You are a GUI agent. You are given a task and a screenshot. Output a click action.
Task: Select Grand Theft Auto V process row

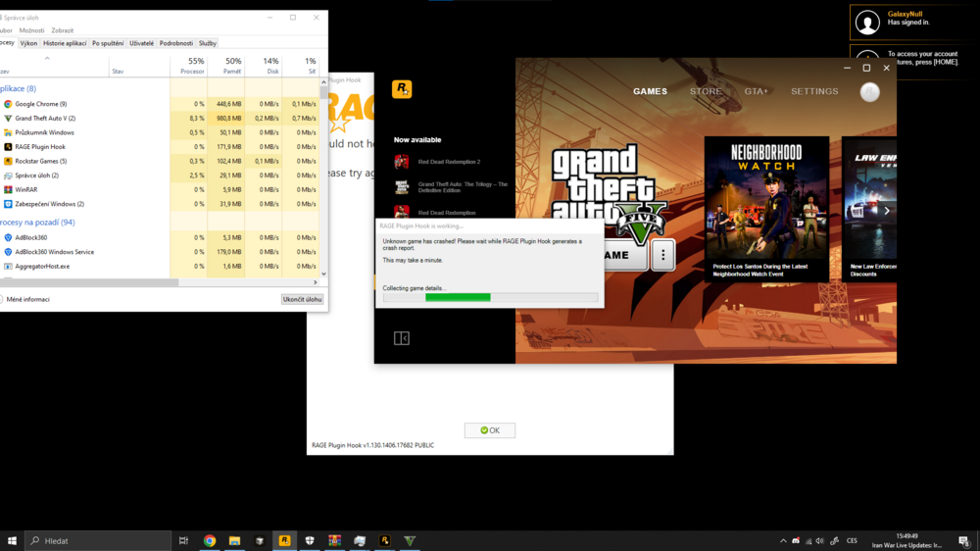click(45, 118)
